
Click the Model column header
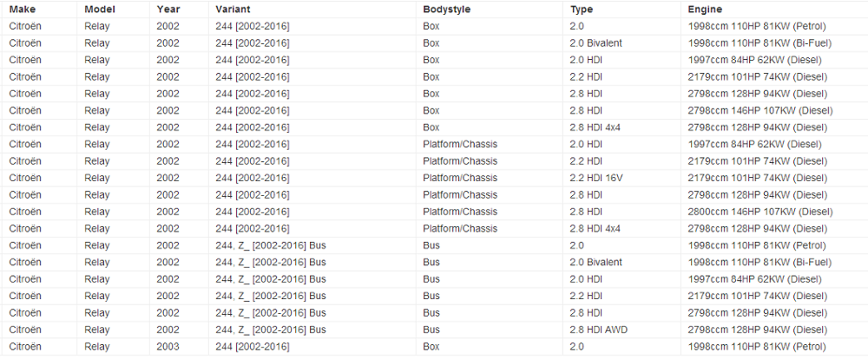point(99,9)
